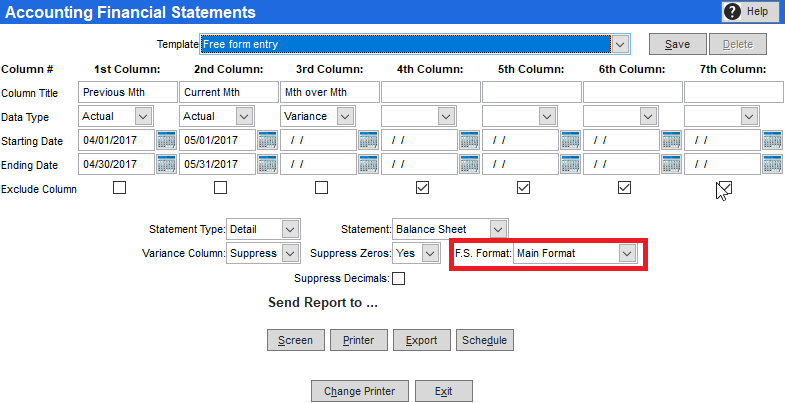Open the F.S. Format dropdown
This screenshot has width=785, height=403.
pyautogui.click(x=627, y=254)
